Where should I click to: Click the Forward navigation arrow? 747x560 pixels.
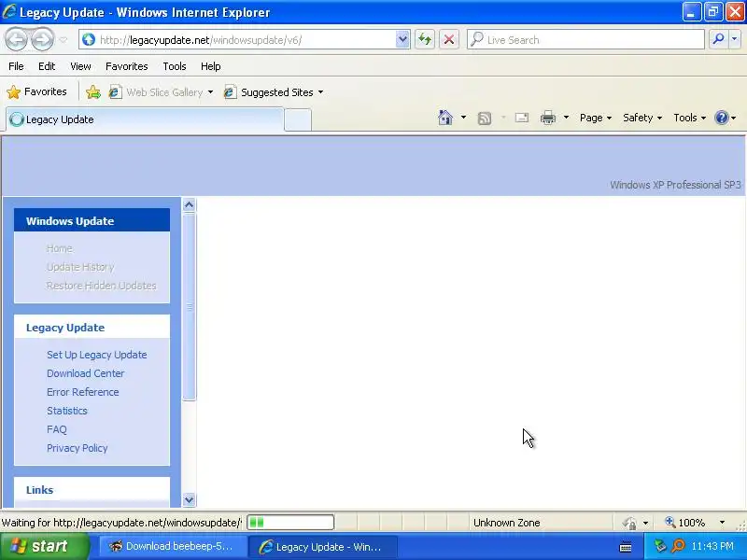pyautogui.click(x=43, y=39)
